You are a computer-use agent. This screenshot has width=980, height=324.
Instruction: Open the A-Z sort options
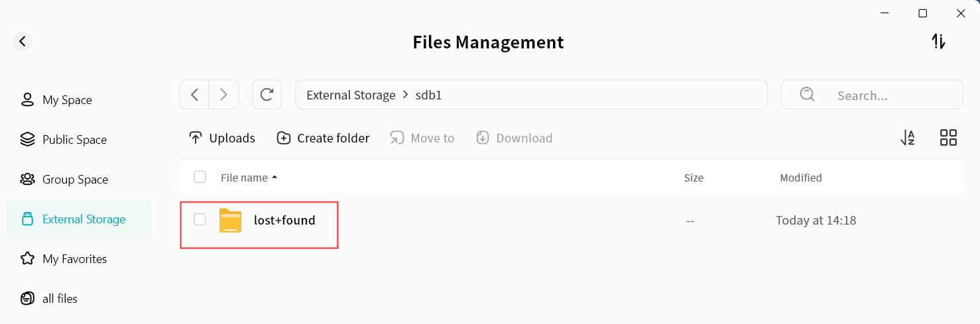(x=908, y=138)
